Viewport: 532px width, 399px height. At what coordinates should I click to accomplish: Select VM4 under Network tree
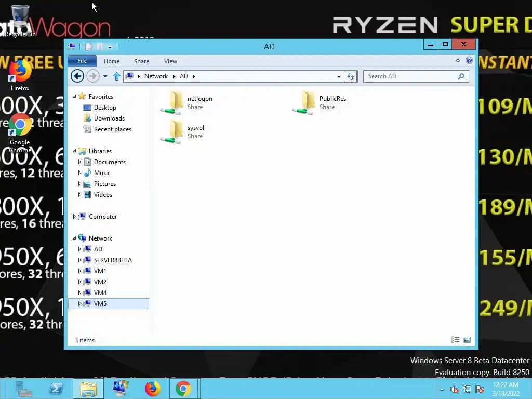(x=100, y=293)
